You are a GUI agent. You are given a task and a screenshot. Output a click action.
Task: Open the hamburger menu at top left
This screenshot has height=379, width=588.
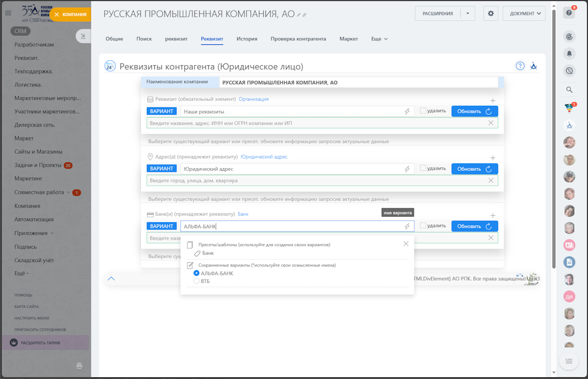tap(8, 14)
